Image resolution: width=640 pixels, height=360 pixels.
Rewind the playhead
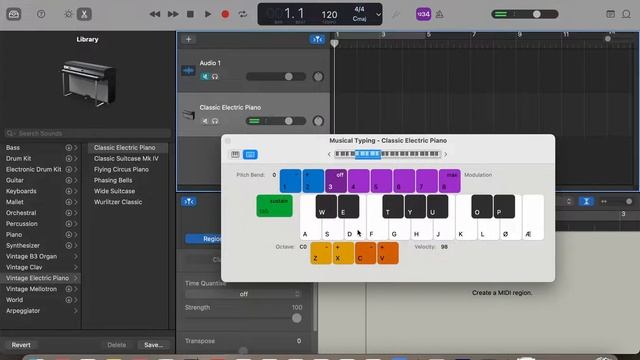[x=155, y=14]
